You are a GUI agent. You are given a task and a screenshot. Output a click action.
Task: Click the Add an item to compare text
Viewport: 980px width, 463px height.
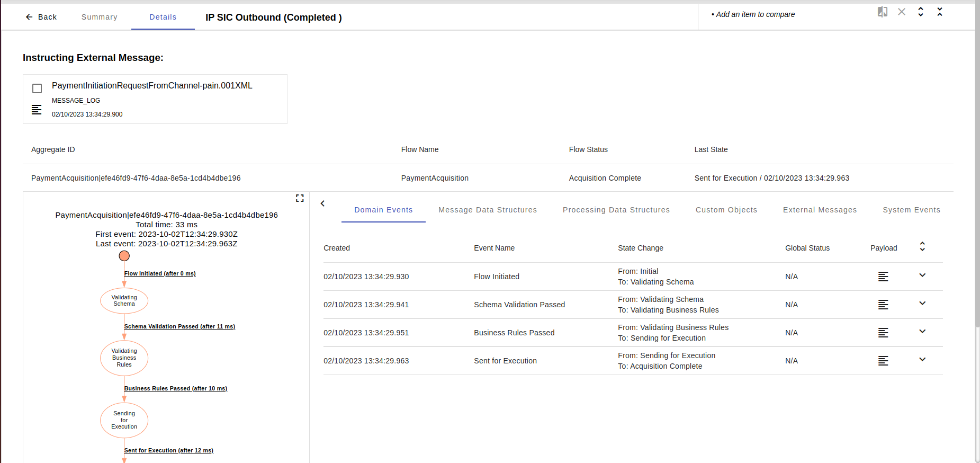pos(756,14)
